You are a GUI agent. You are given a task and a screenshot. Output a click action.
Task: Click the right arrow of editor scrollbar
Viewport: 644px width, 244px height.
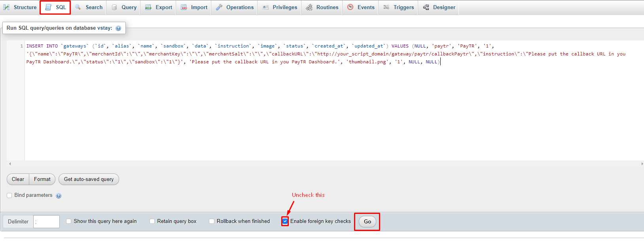pyautogui.click(x=642, y=164)
